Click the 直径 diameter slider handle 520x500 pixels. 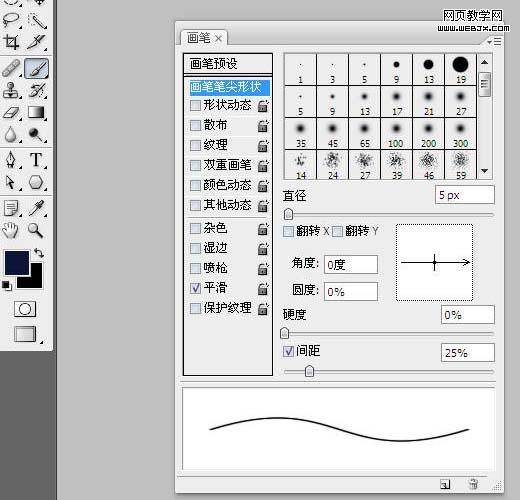[288, 214]
